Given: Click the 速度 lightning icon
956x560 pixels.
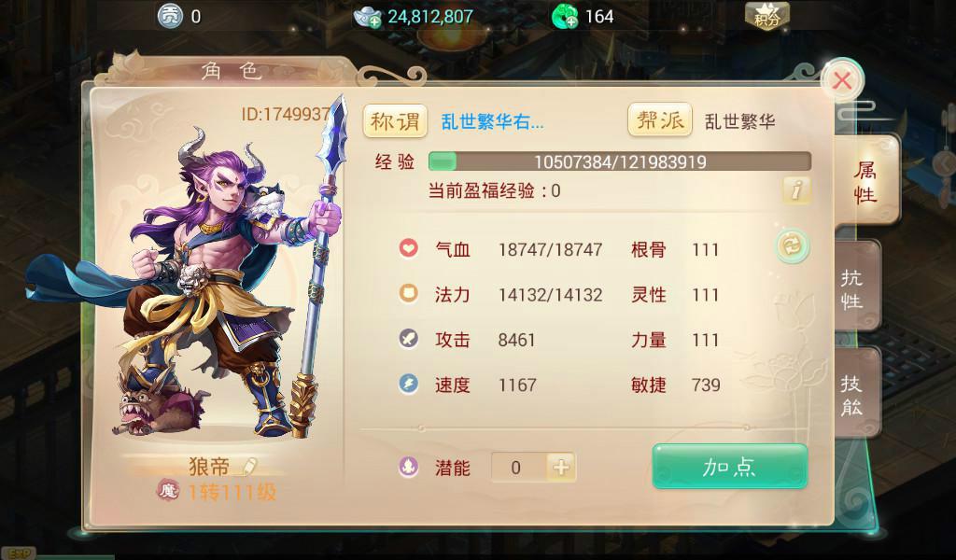Looking at the screenshot, I should tap(409, 384).
